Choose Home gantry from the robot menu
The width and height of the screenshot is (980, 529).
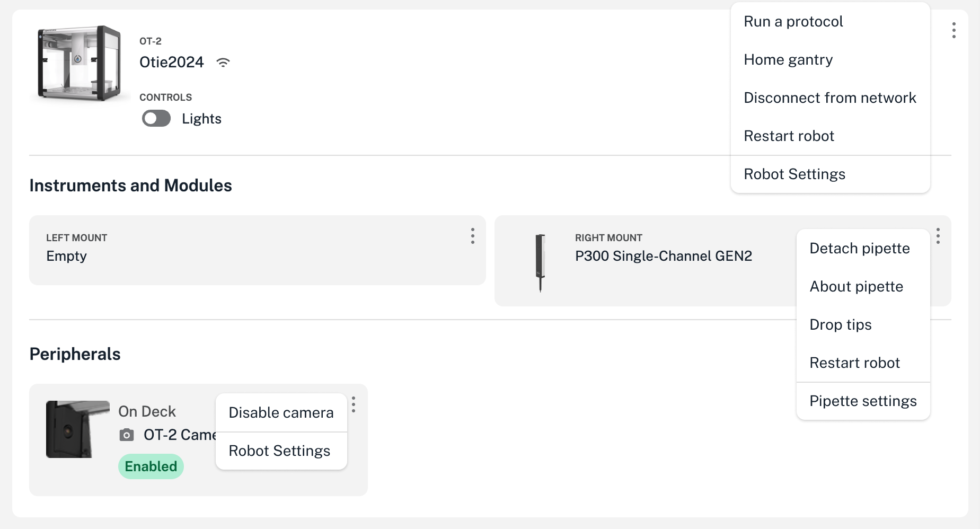coord(788,59)
